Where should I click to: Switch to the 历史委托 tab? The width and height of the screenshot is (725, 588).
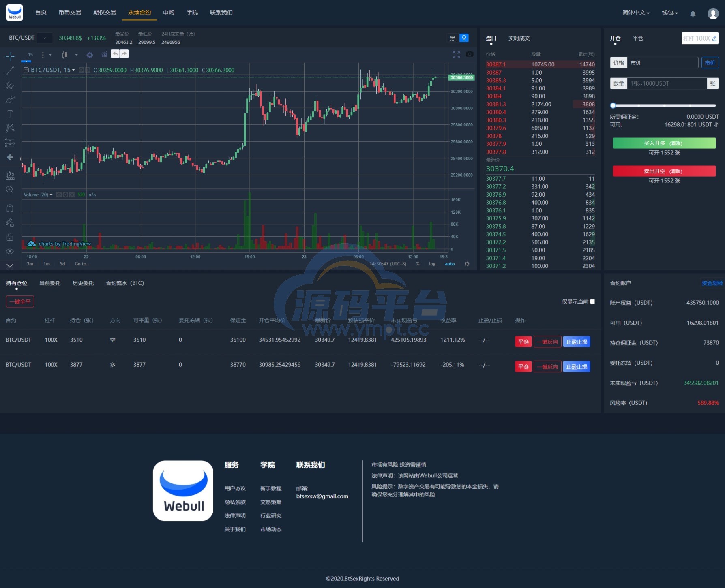pyautogui.click(x=83, y=283)
